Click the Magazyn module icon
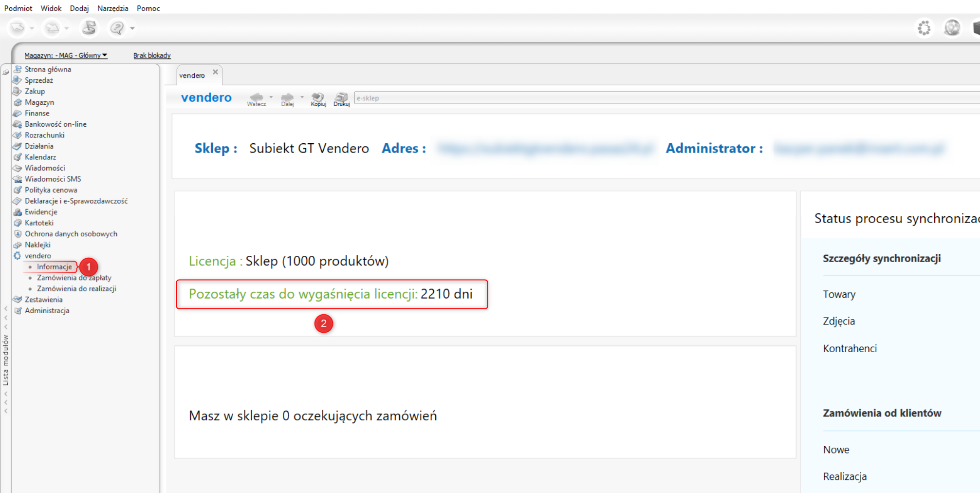980x493 pixels. click(18, 102)
